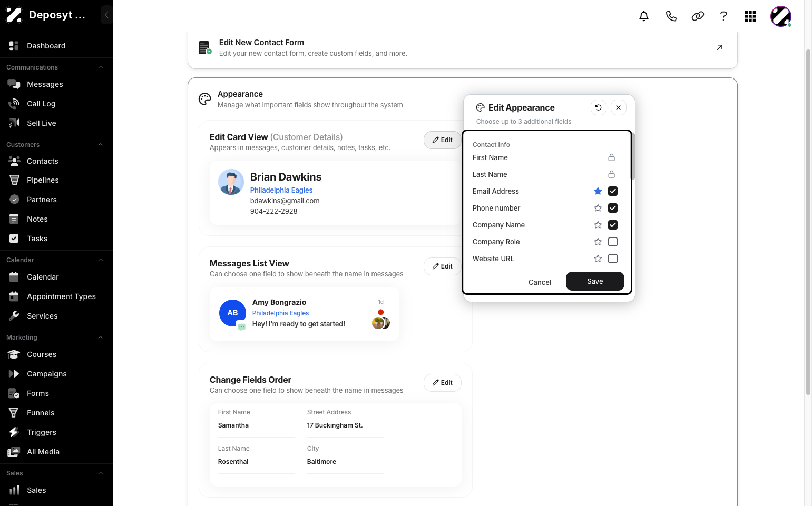Check the Website URL checkbox
The height and width of the screenshot is (506, 812).
click(x=613, y=259)
